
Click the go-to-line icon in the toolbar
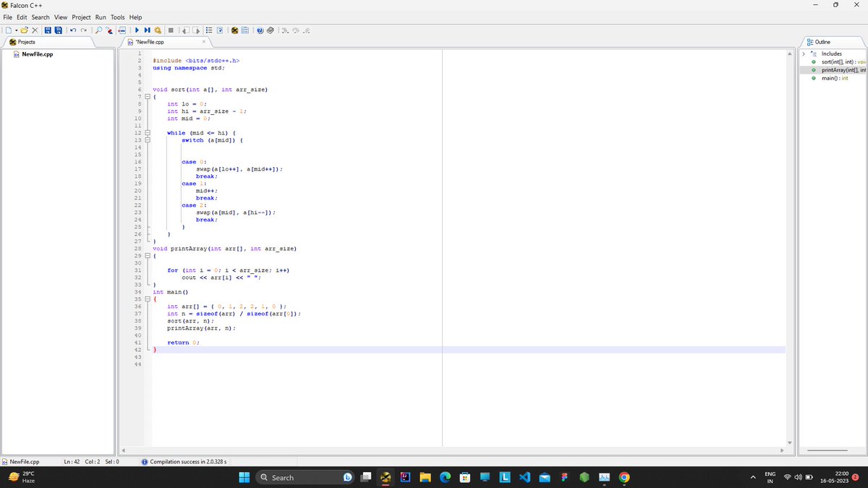click(x=122, y=30)
